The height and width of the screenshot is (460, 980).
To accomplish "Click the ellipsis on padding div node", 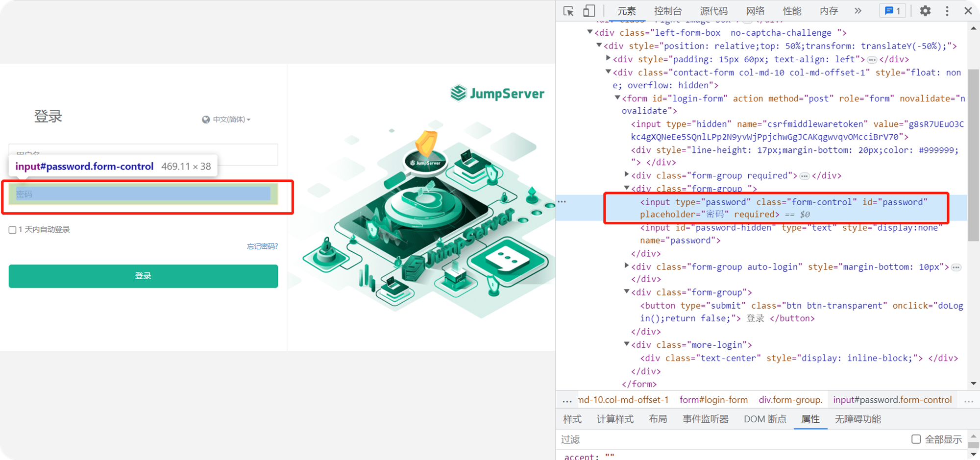I will click(x=872, y=60).
